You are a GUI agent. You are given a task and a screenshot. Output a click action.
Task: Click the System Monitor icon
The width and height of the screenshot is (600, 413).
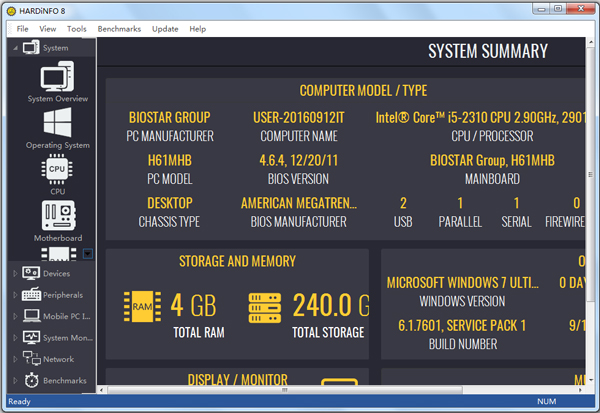pyautogui.click(x=32, y=338)
